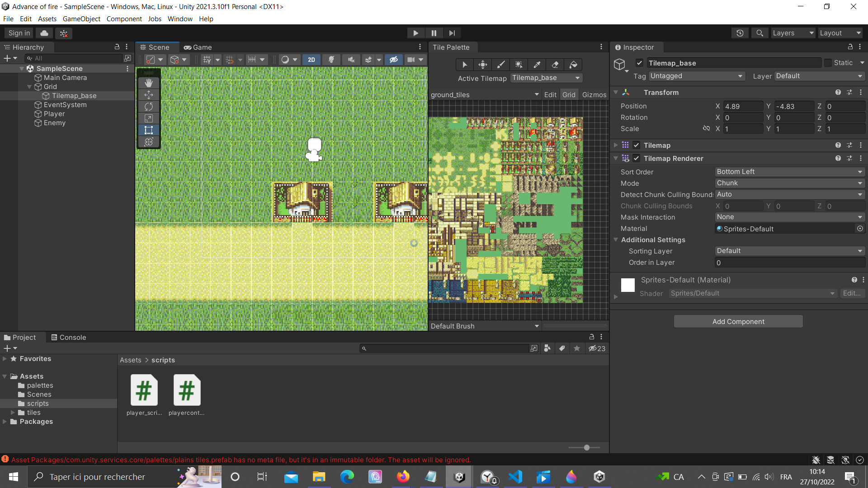Image resolution: width=868 pixels, height=488 pixels.
Task: Select the Hand view tool
Action: (149, 83)
